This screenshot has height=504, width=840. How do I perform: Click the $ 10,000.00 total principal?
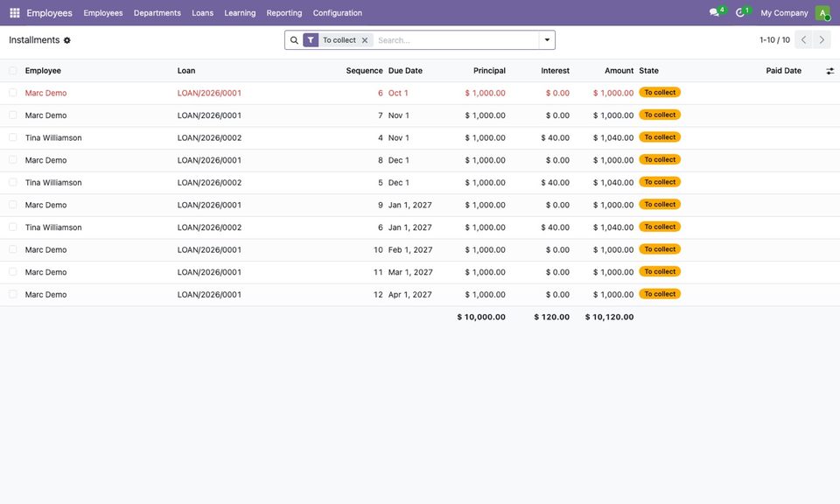pyautogui.click(x=481, y=317)
